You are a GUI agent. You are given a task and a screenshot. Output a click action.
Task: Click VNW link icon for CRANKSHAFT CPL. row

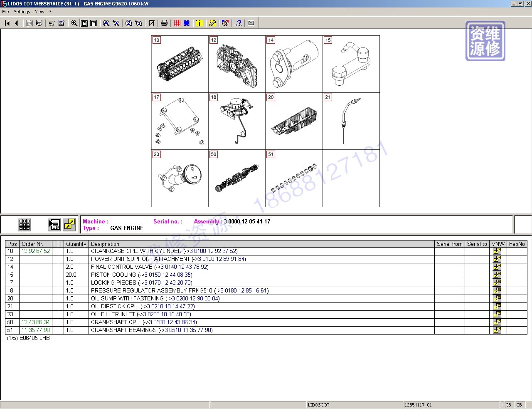497,322
